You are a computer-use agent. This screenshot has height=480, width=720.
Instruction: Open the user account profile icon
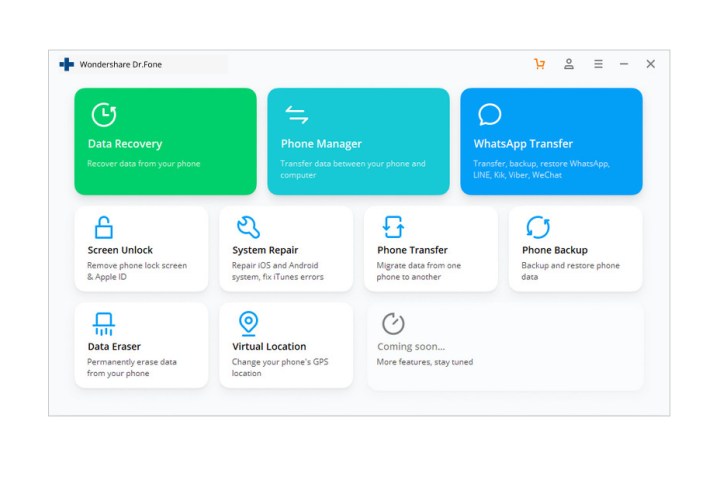tap(569, 64)
